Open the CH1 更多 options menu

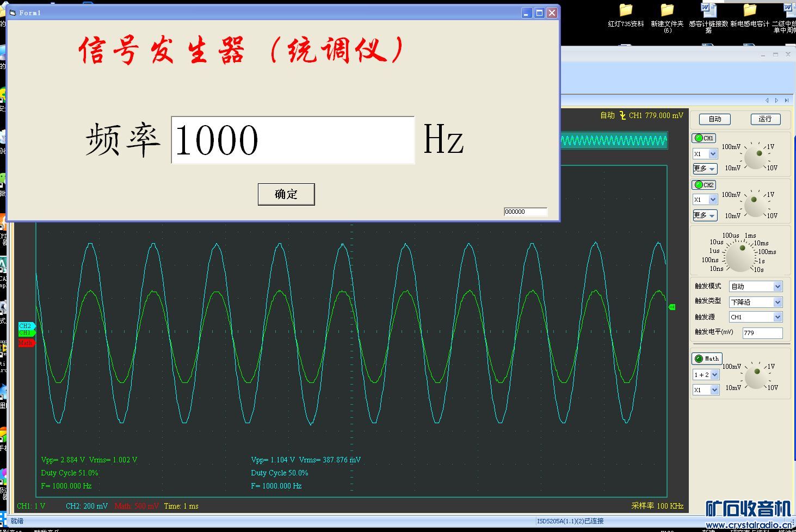click(x=705, y=169)
